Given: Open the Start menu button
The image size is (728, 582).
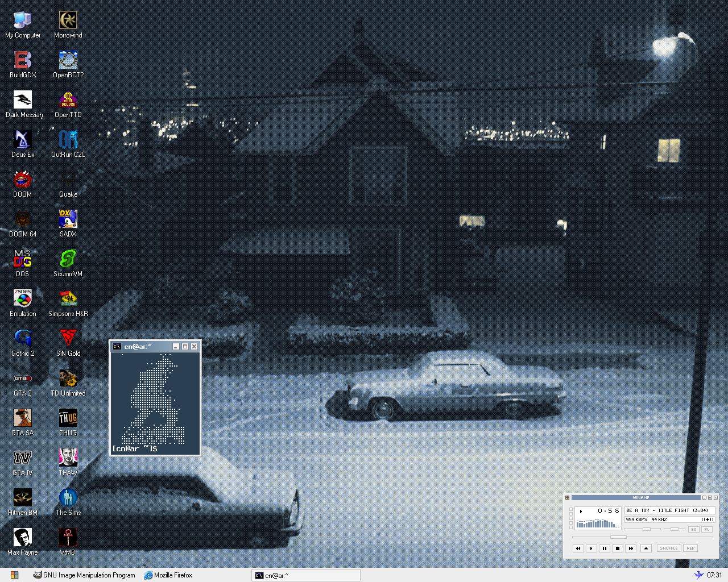Looking at the screenshot, I should [14, 575].
